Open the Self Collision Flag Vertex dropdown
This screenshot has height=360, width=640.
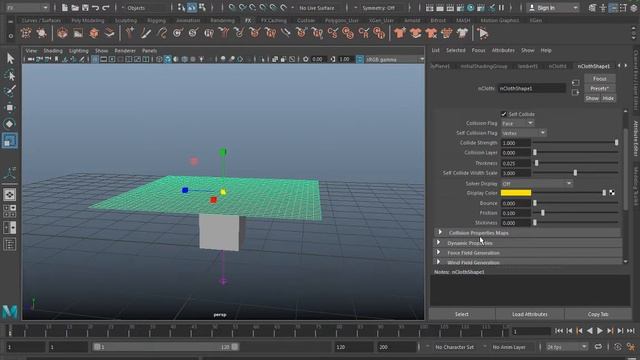(524, 133)
